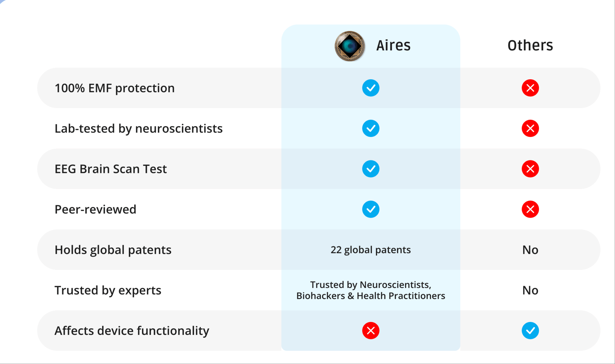Screen dimensions: 615x364
Task: Click Aires checkmark for EEG Brain Scan Test
Action: point(371,169)
